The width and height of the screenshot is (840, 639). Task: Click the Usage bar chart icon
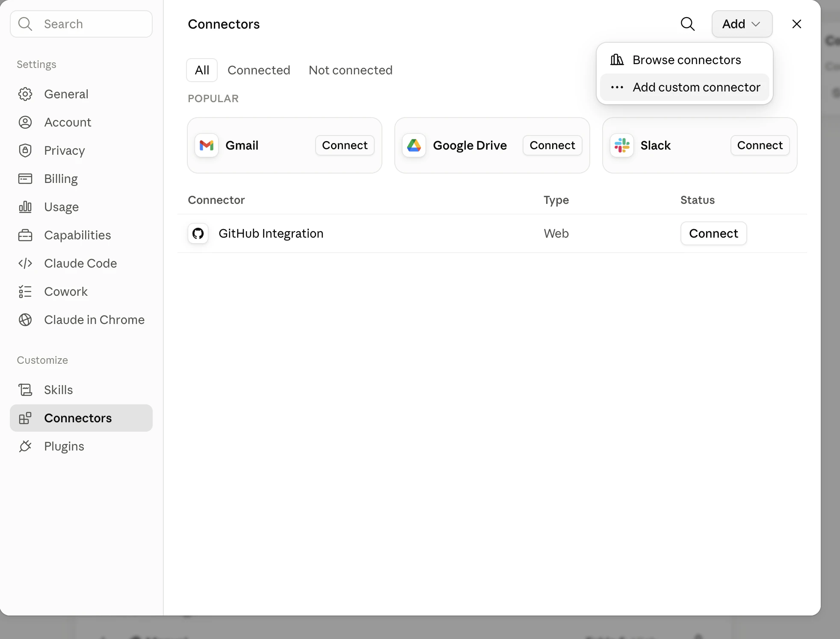[25, 207]
